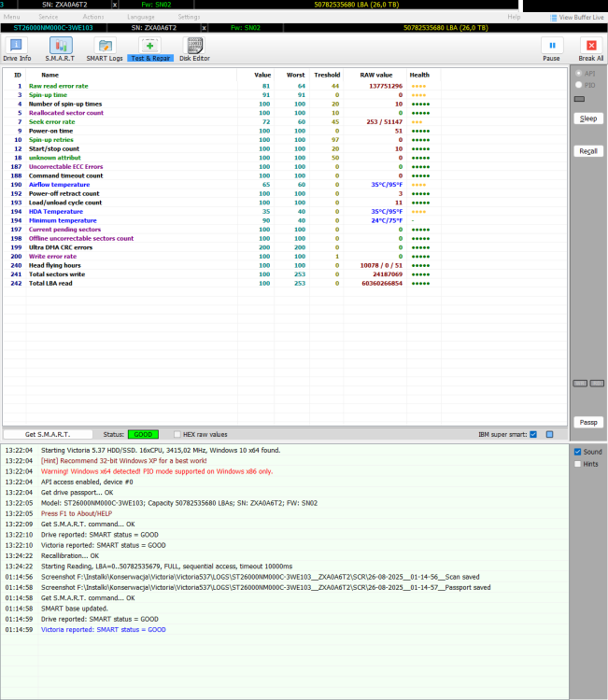Viewport: 608px width, 700px height.
Task: Click the Passp button
Action: tap(588, 422)
